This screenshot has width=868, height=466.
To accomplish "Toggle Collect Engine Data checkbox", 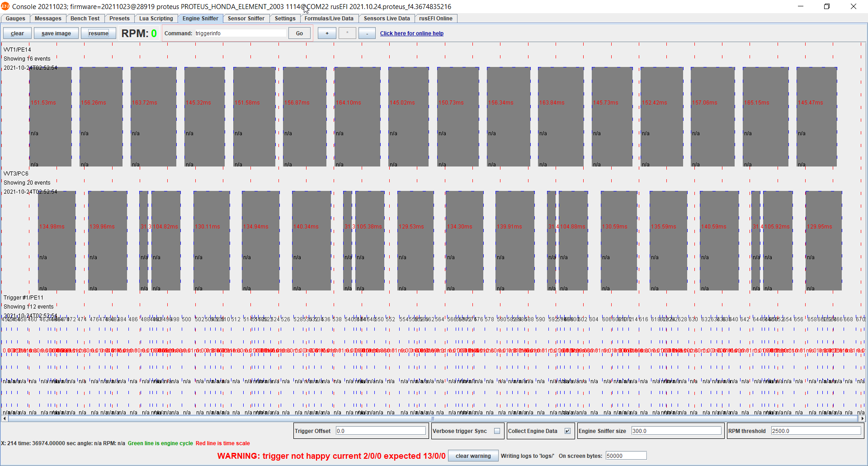I will (x=567, y=431).
